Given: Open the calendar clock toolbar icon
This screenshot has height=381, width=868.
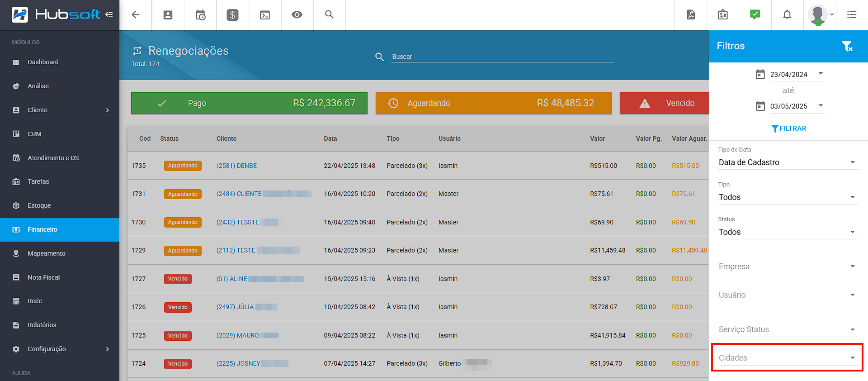Looking at the screenshot, I should point(200,15).
